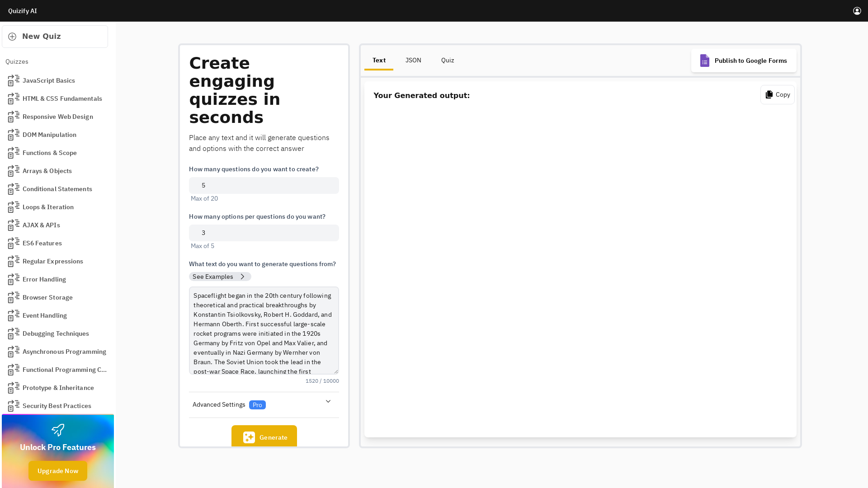Open the Prototype & Inheritance quiz
This screenshot has height=488, width=868.
point(58,388)
